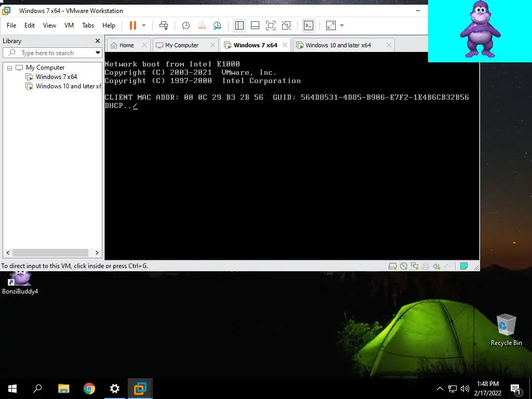Click the purple Bonzi gorilla character
Image resolution: width=532 pixels, height=399 pixels.
480,29
